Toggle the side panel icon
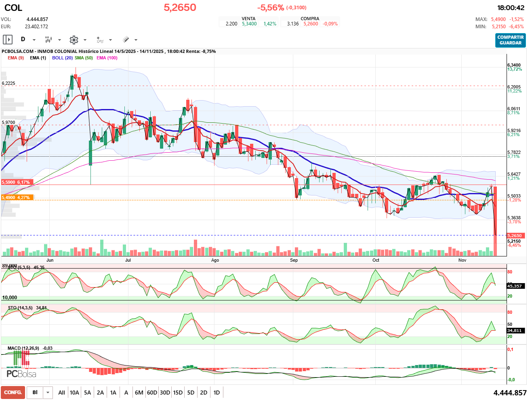 tap(8, 40)
